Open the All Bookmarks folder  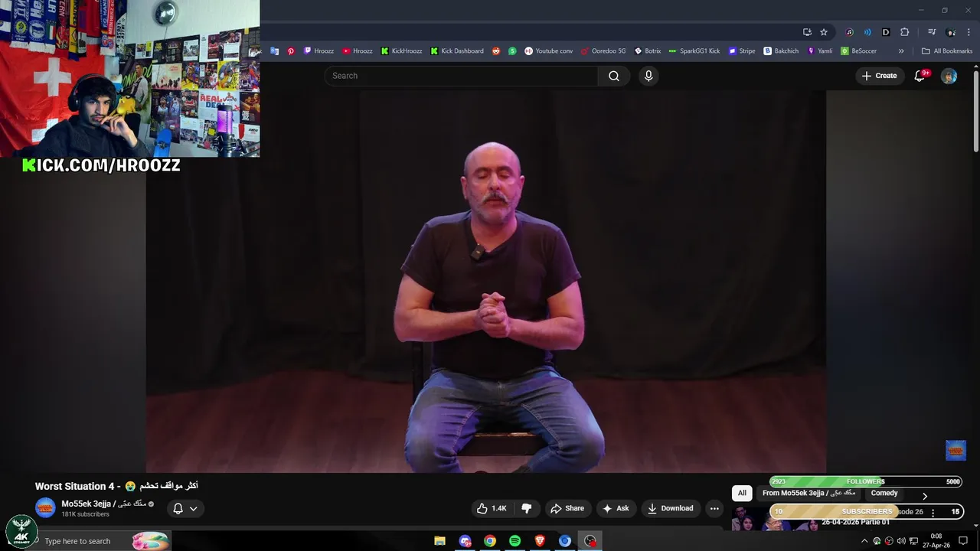point(947,51)
